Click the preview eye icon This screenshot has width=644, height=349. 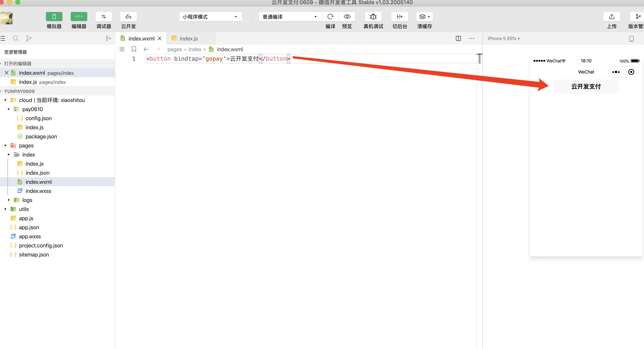coord(347,17)
